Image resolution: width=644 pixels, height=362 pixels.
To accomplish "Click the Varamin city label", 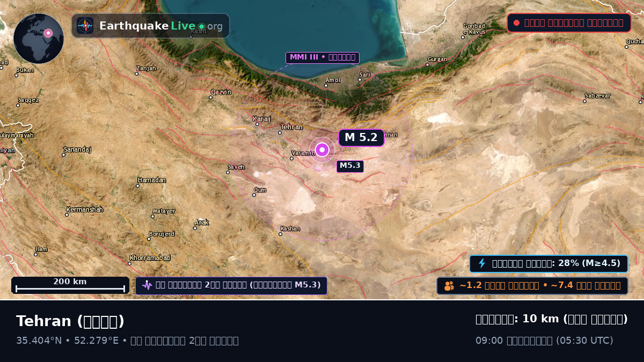I will click(304, 153).
